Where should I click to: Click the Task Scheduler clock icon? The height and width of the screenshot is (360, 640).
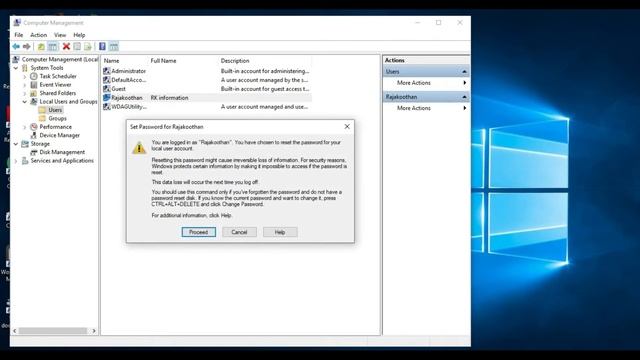click(x=34, y=76)
